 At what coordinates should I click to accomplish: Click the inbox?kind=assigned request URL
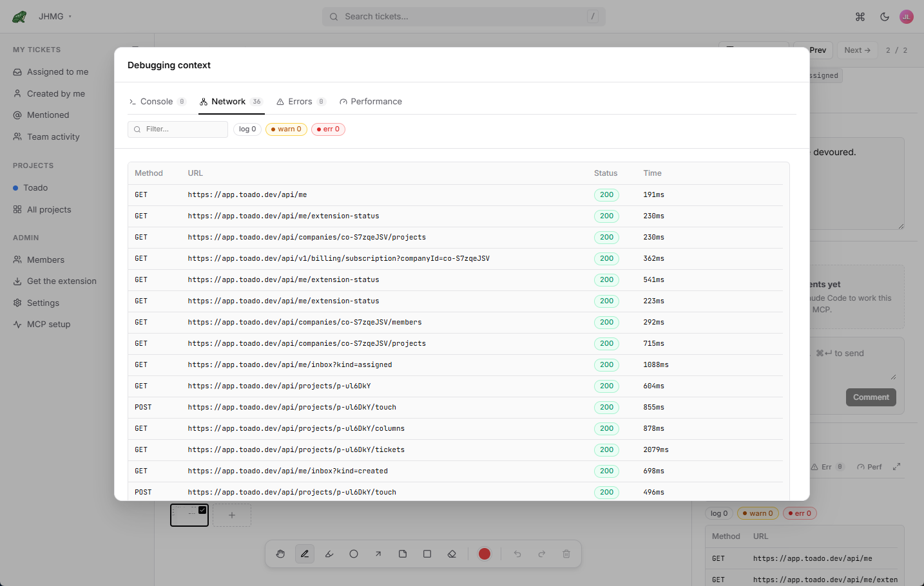point(290,364)
